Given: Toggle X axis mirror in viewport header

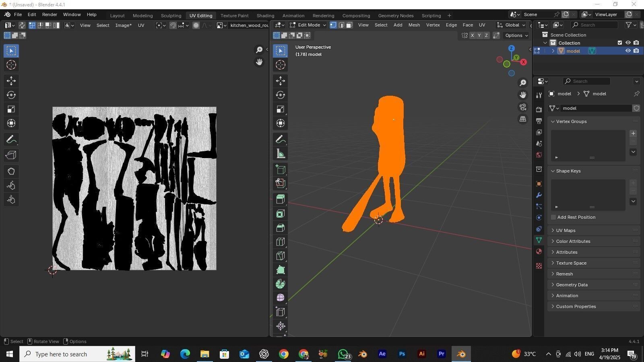Looking at the screenshot, I should 472,35.
